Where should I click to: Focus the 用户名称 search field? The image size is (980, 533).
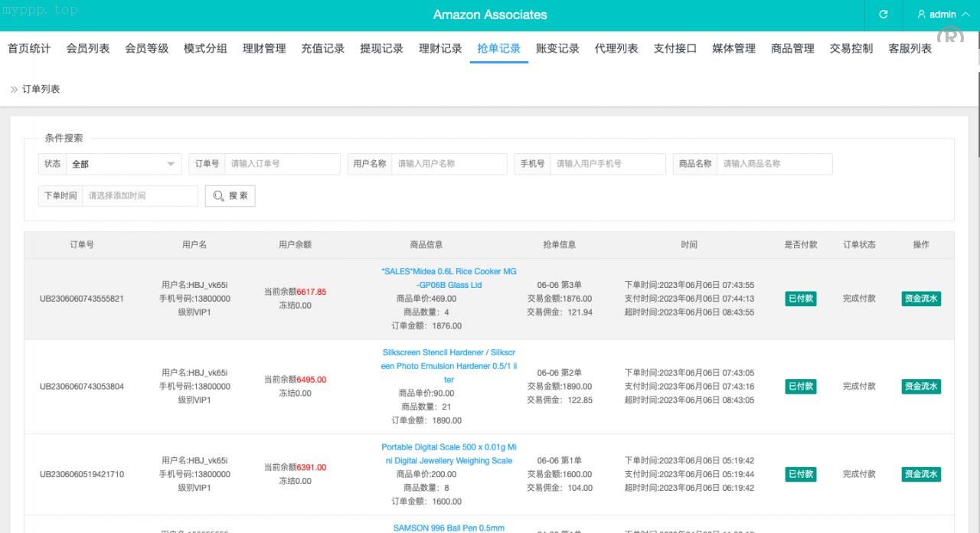pyautogui.click(x=449, y=164)
